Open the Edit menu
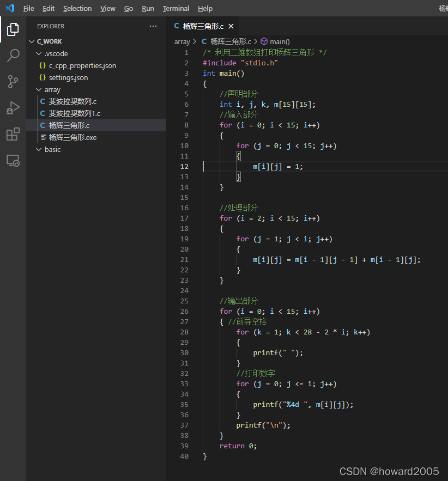This screenshot has height=481, width=448. tap(49, 8)
